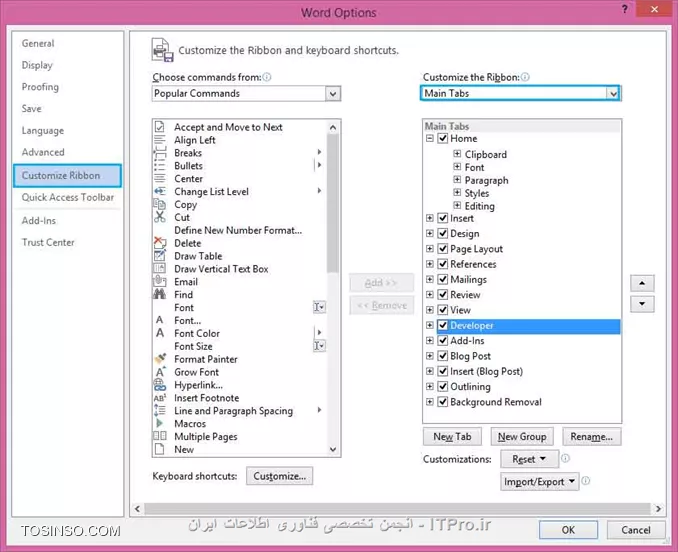Select the Delete command icon
This screenshot has width=678, height=552.
(x=160, y=242)
